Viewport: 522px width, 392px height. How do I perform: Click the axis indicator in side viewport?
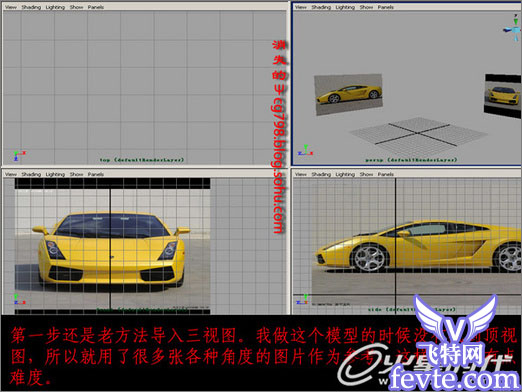(x=302, y=299)
